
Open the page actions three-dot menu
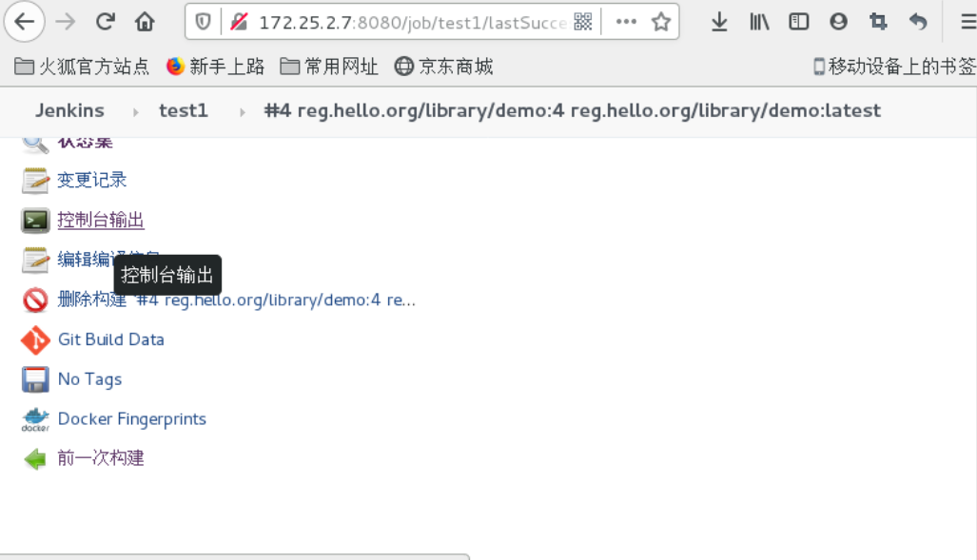626,22
